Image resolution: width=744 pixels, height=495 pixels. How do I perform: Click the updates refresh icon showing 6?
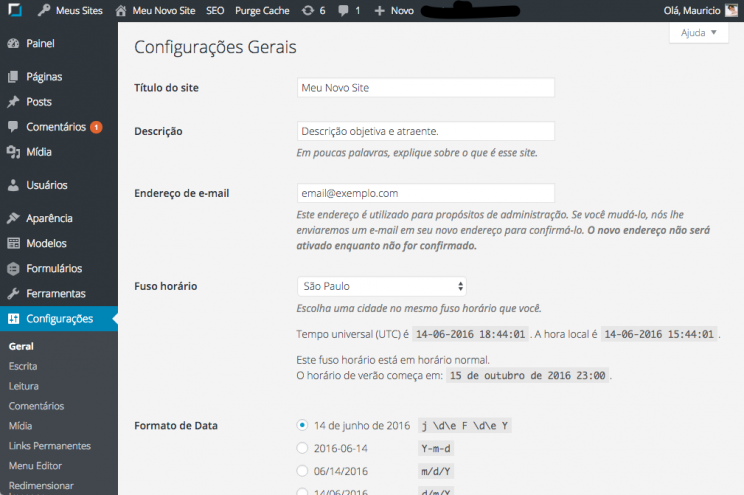(x=308, y=10)
